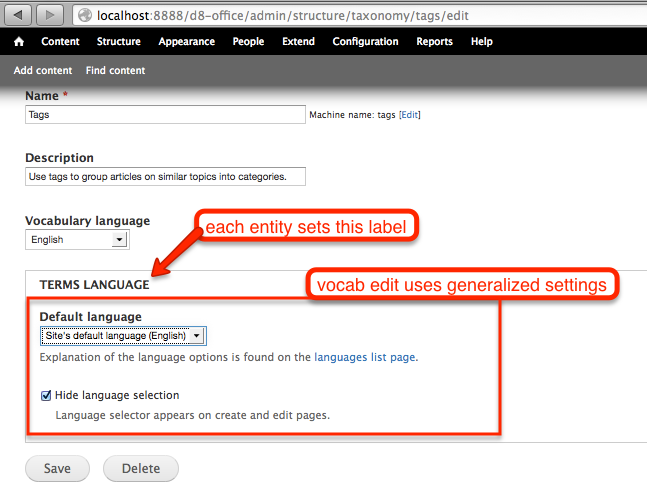The image size is (647, 494).
Task: Open the Appearance admin menu
Action: point(187,42)
